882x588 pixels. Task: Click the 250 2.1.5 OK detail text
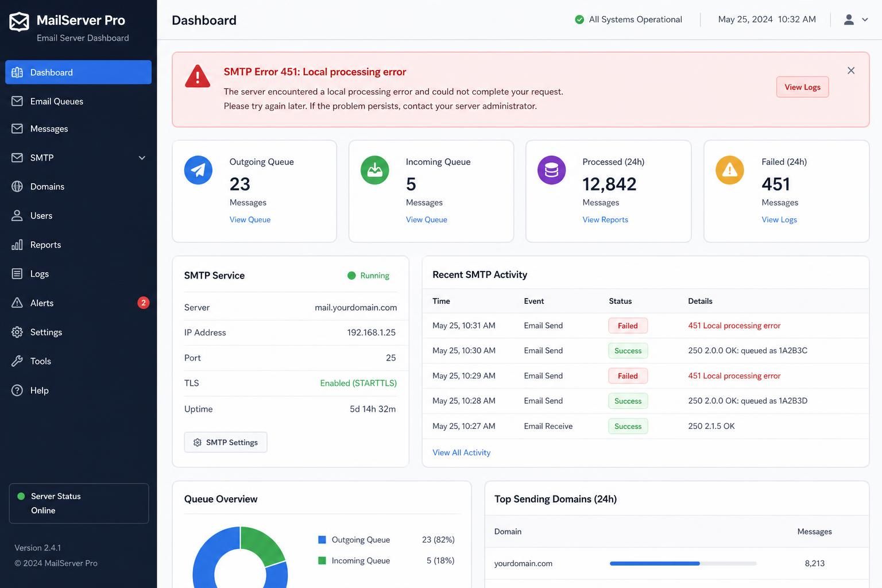(x=711, y=426)
